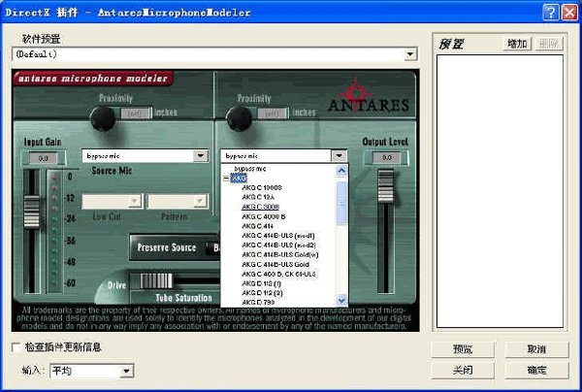Select AKG C 414B-ULS (mod1)
Screen dimensions: 582x392
(278, 236)
